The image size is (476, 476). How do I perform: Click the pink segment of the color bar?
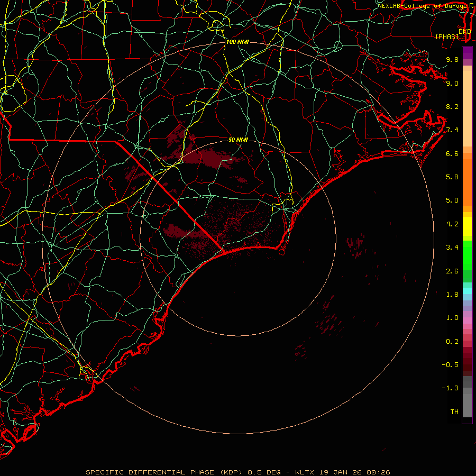tap(467, 321)
